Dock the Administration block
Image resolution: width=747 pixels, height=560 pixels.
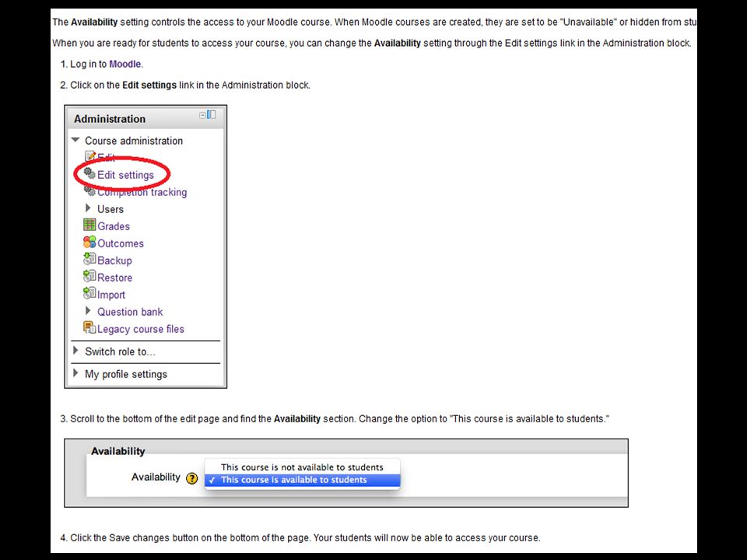[x=211, y=115]
